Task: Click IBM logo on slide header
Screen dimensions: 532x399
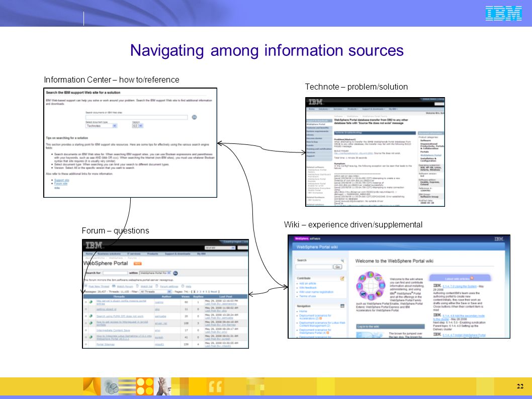Action: [x=503, y=13]
